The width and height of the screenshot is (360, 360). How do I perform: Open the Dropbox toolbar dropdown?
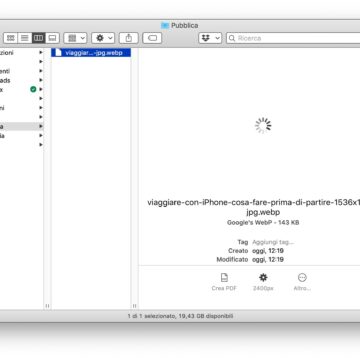[210, 38]
